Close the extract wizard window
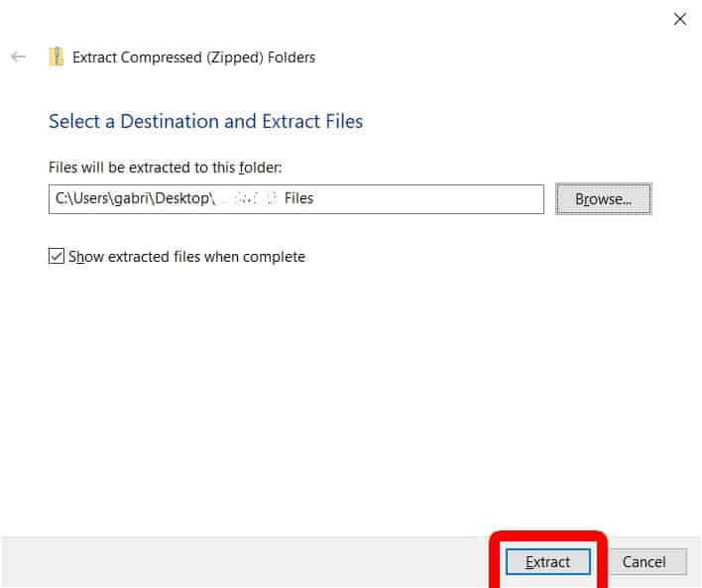The image size is (702, 588). click(x=679, y=19)
